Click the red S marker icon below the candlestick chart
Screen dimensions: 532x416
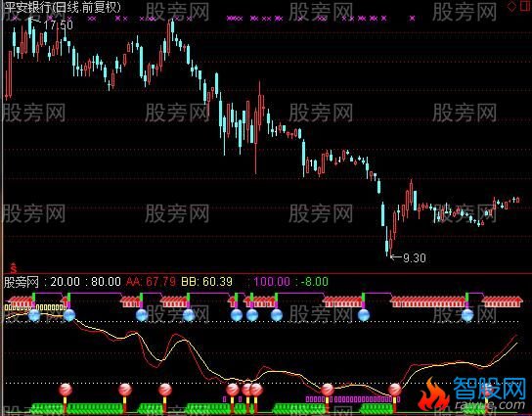point(14,268)
